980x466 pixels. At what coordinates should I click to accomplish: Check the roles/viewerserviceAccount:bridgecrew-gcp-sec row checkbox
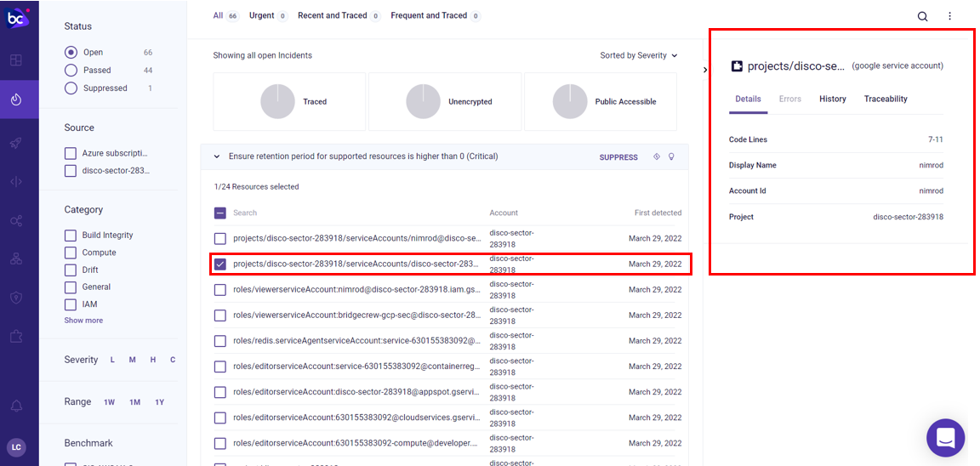click(220, 315)
